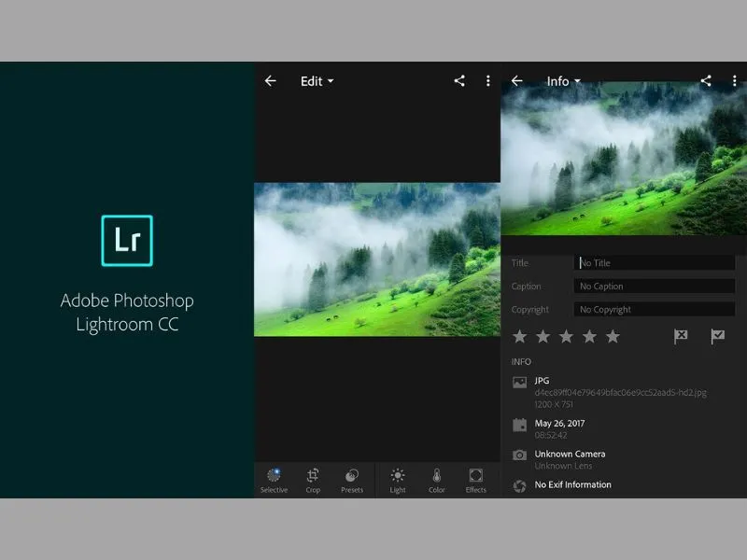Click the Title input field
This screenshot has height=560, width=747.
pyautogui.click(x=655, y=263)
